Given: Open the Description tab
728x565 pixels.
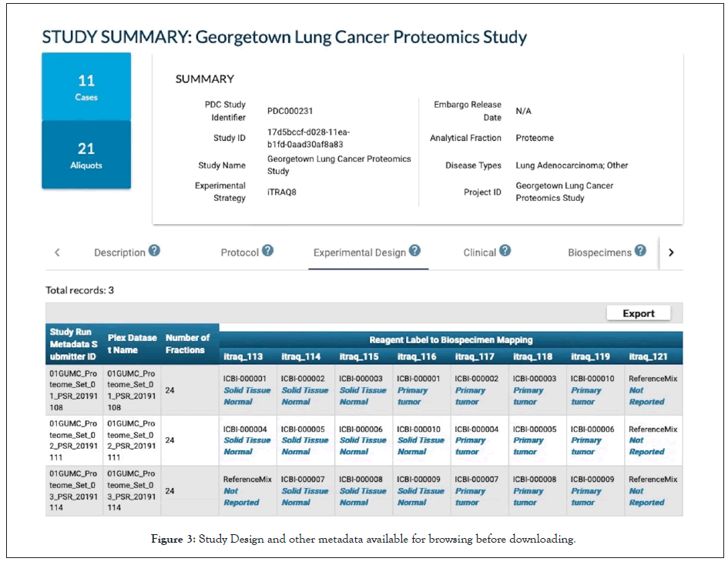Looking at the screenshot, I should pyautogui.click(x=119, y=252).
